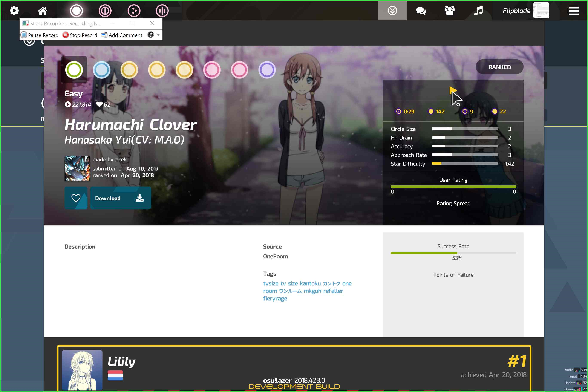Click the slider count 22 stat
The width and height of the screenshot is (588, 392).
(499, 112)
